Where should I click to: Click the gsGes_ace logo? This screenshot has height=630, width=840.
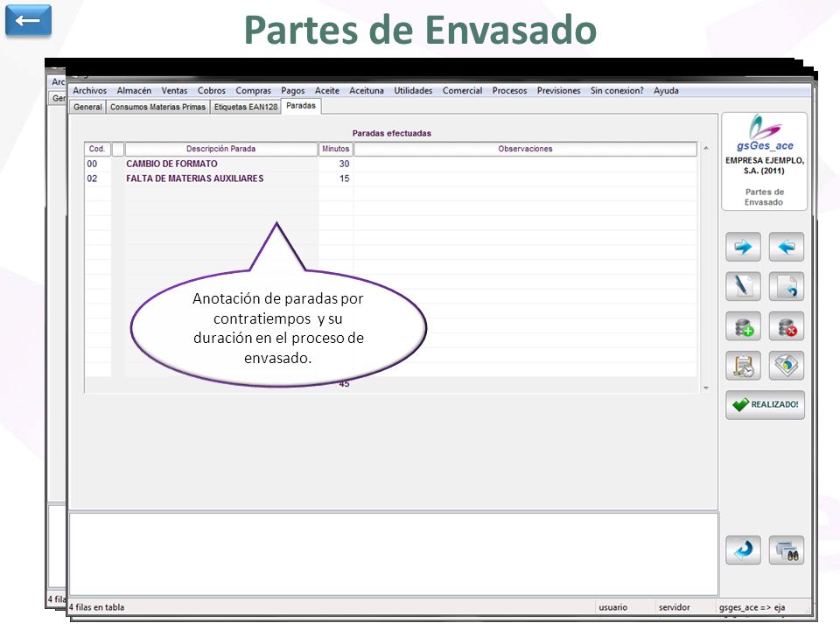pos(765,133)
